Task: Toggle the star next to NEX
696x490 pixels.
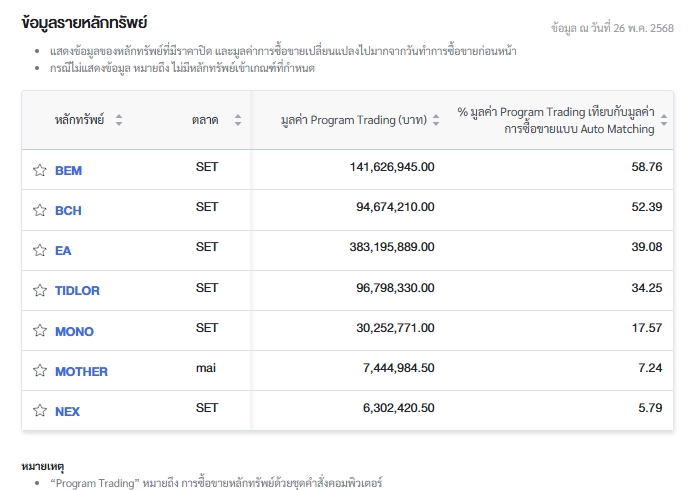Action: pyautogui.click(x=40, y=411)
